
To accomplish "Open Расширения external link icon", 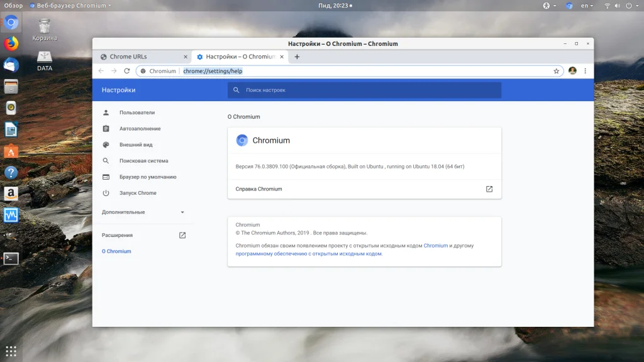I will [182, 235].
